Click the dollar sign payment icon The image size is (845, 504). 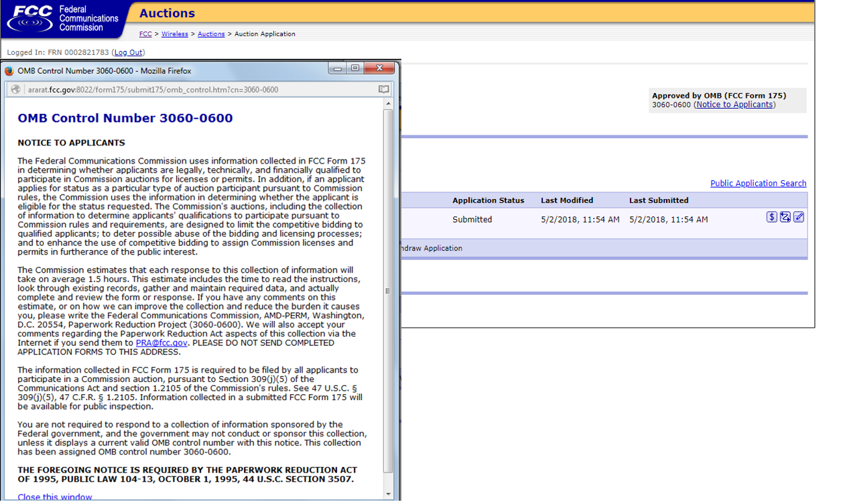(x=772, y=217)
